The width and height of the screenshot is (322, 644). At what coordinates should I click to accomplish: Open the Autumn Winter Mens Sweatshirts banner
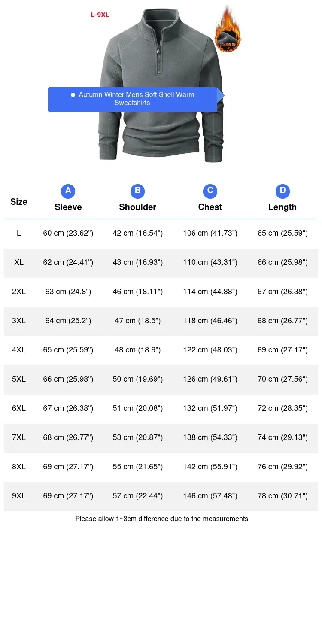132,99
